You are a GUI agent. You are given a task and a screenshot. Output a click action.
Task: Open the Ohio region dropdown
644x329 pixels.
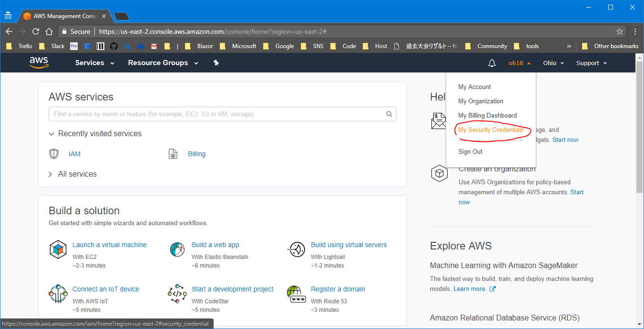point(553,63)
